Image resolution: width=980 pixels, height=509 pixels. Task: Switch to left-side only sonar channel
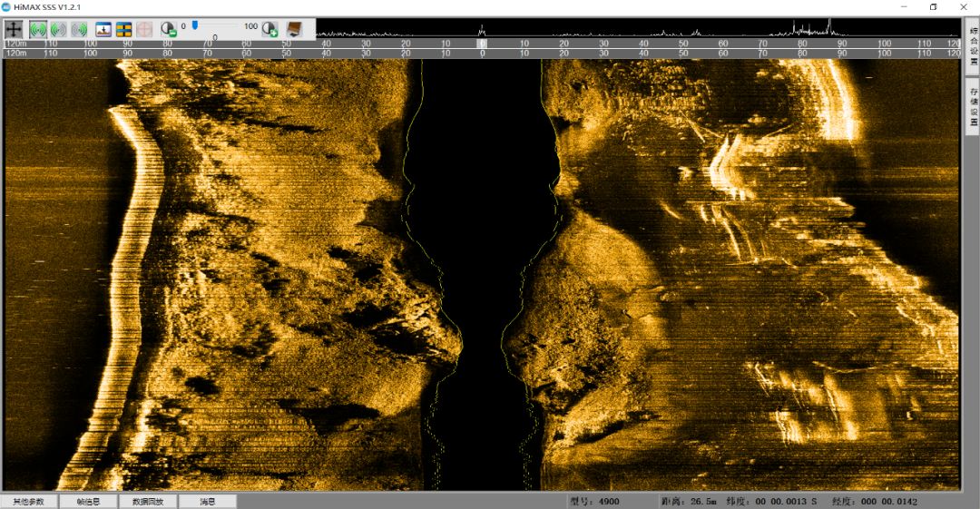(59, 29)
